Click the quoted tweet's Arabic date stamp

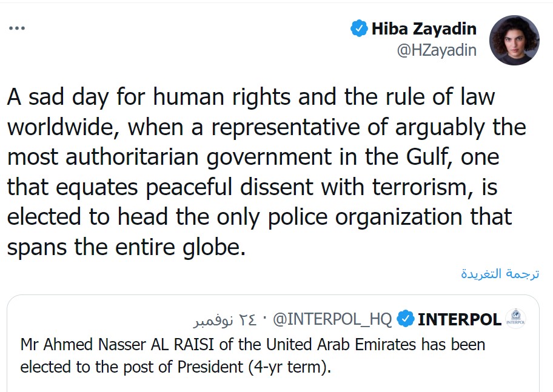(x=224, y=319)
